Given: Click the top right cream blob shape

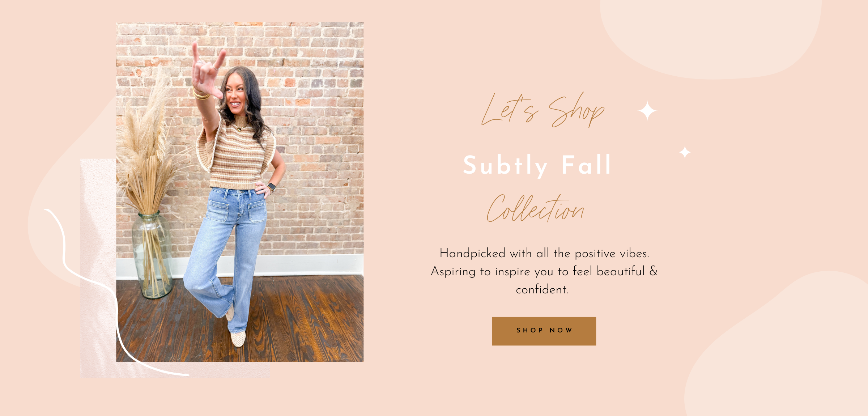Looking at the screenshot, I should coord(711,36).
